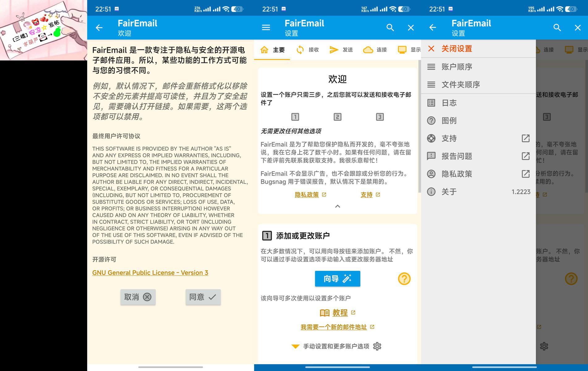The height and width of the screenshot is (371, 588).
Task: Click the red X icon beside 关闭设置
Action: click(x=431, y=49)
